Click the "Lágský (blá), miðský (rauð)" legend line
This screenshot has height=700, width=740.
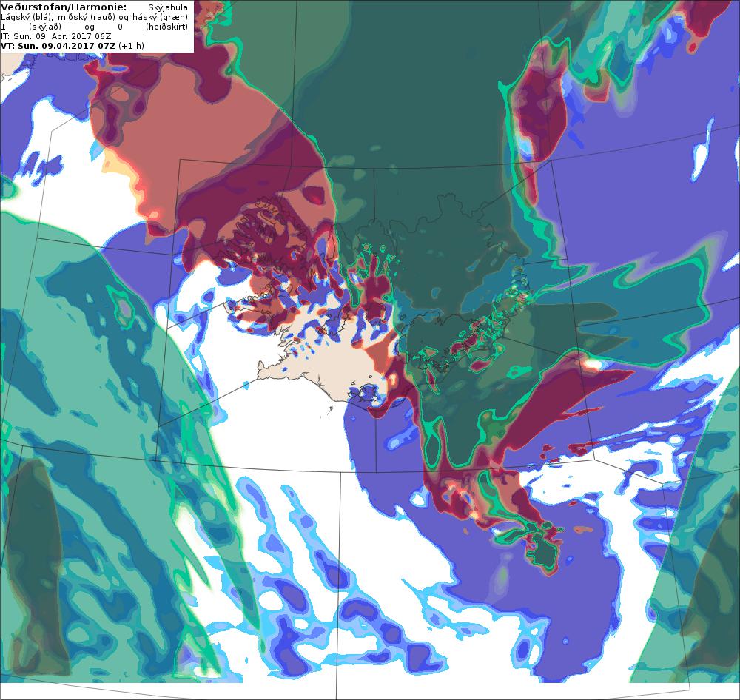click(x=95, y=18)
